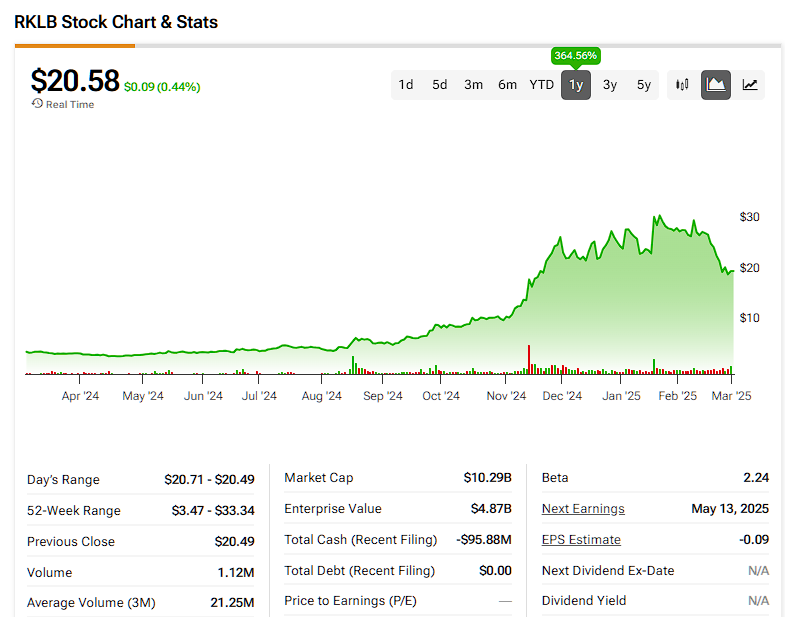Show the 5y chart range

644,85
